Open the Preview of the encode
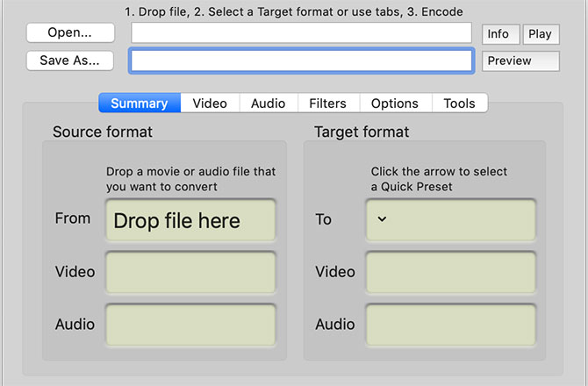Image resolution: width=588 pixels, height=386 pixels. pyautogui.click(x=520, y=61)
